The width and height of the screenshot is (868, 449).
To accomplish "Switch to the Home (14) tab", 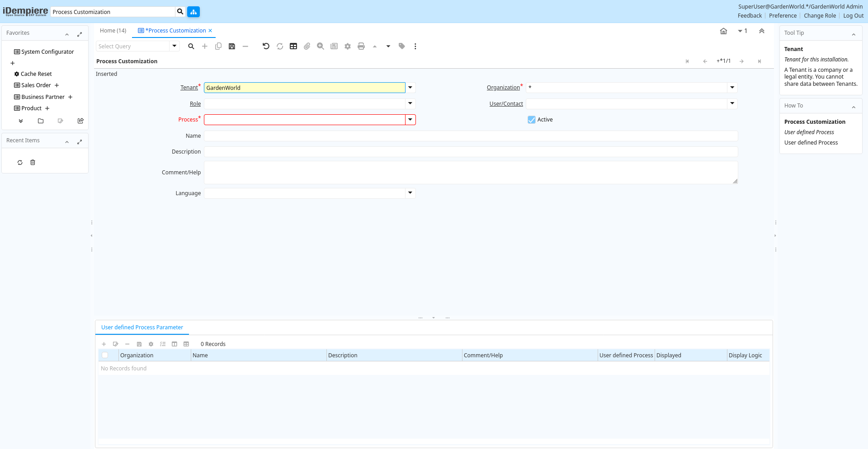I will (113, 31).
